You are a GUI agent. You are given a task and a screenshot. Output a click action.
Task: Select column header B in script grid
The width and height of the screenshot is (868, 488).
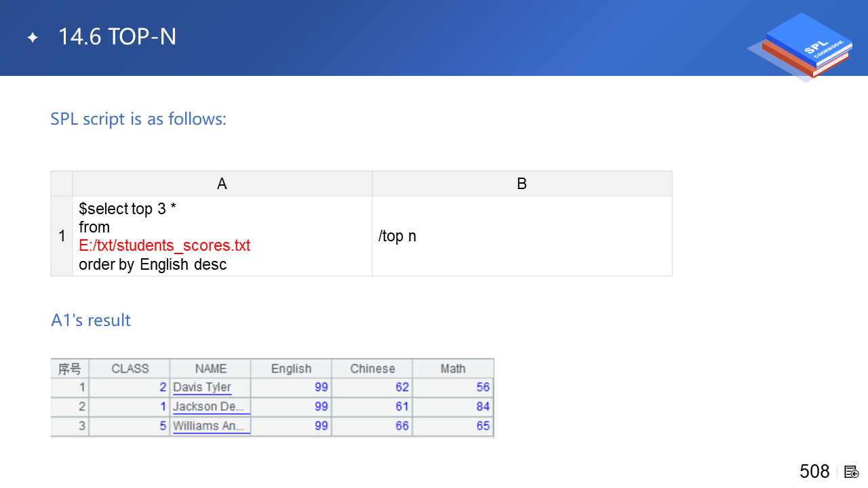pos(521,184)
